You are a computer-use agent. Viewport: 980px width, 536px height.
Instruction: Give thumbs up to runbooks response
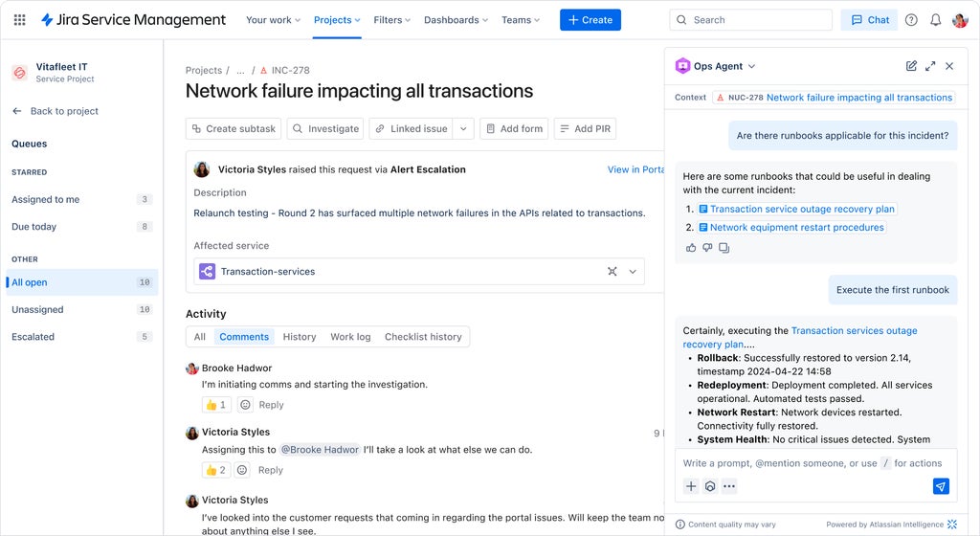tap(691, 248)
